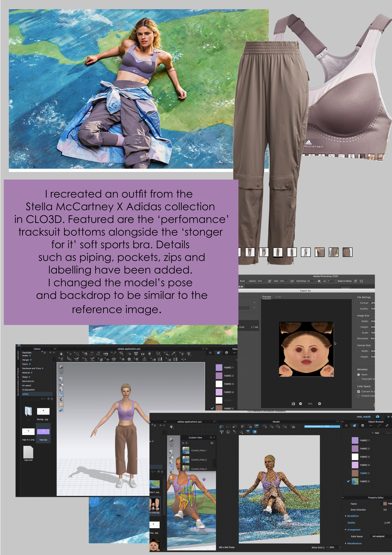Screen dimensions: 392x555
Task: Click orange avatar head icon in adidas application.zprj viewport
Action: tap(61, 404)
